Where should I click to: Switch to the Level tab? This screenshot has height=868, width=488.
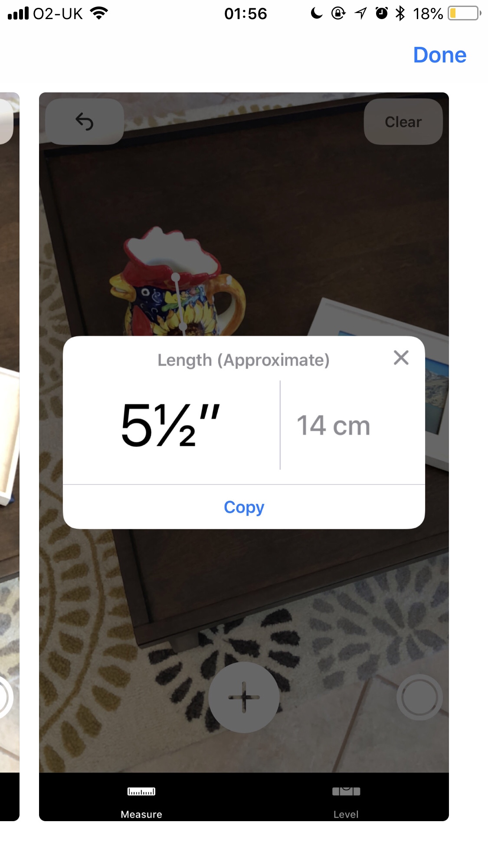[346, 802]
